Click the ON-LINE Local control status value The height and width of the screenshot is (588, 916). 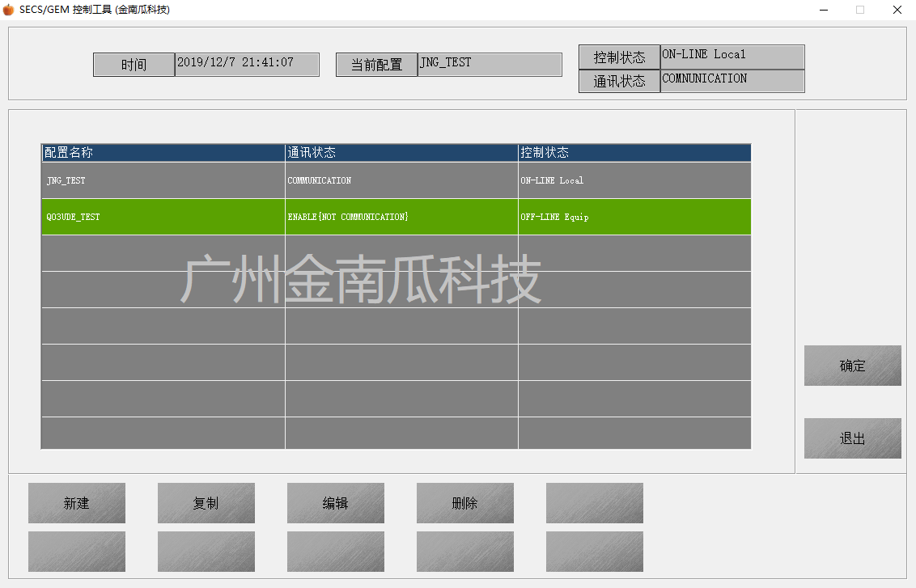(732, 57)
